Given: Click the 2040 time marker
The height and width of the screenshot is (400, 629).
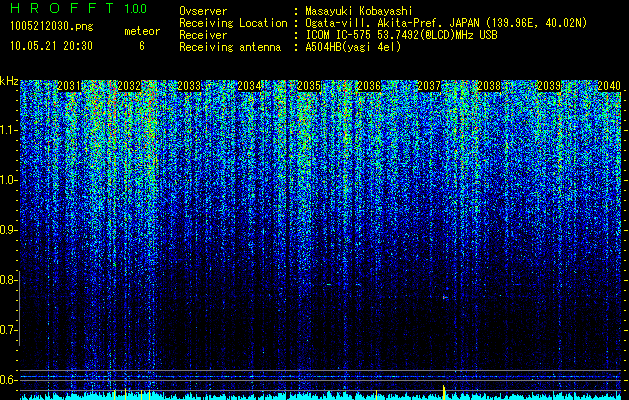Looking at the screenshot, I should [609, 86].
